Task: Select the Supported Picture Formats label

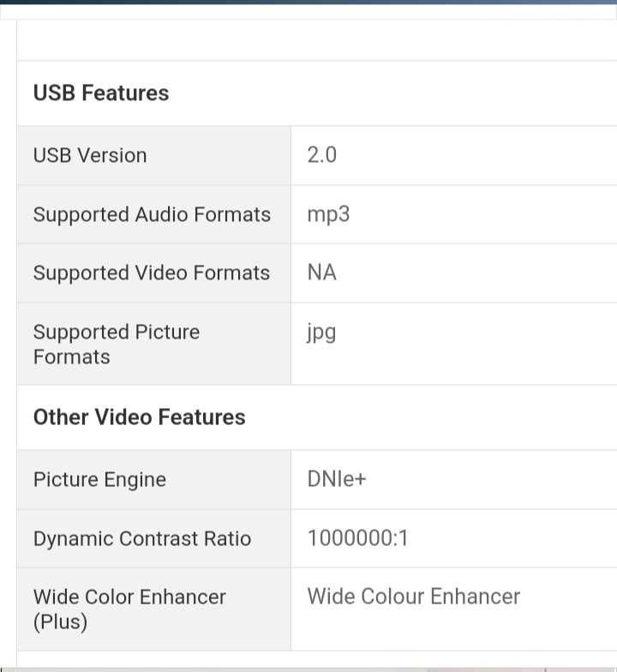Action: pos(117,345)
